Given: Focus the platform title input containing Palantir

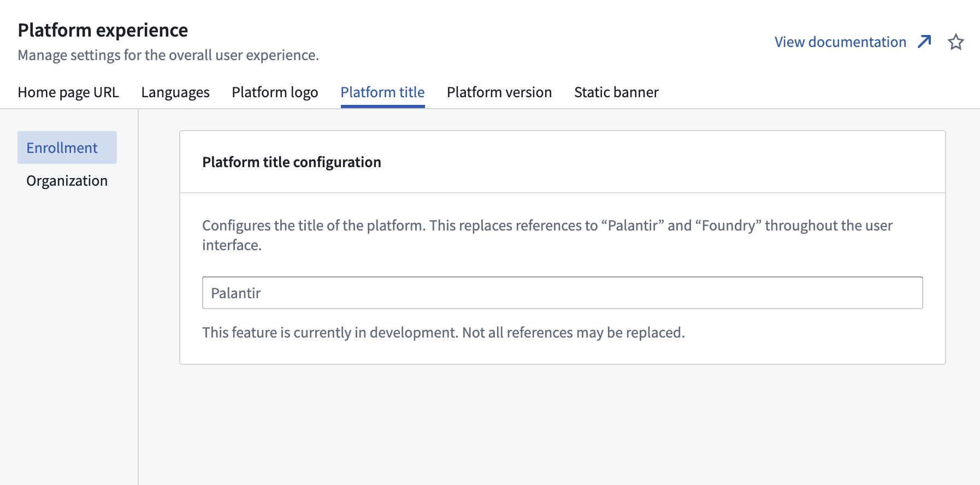Looking at the screenshot, I should [x=562, y=293].
